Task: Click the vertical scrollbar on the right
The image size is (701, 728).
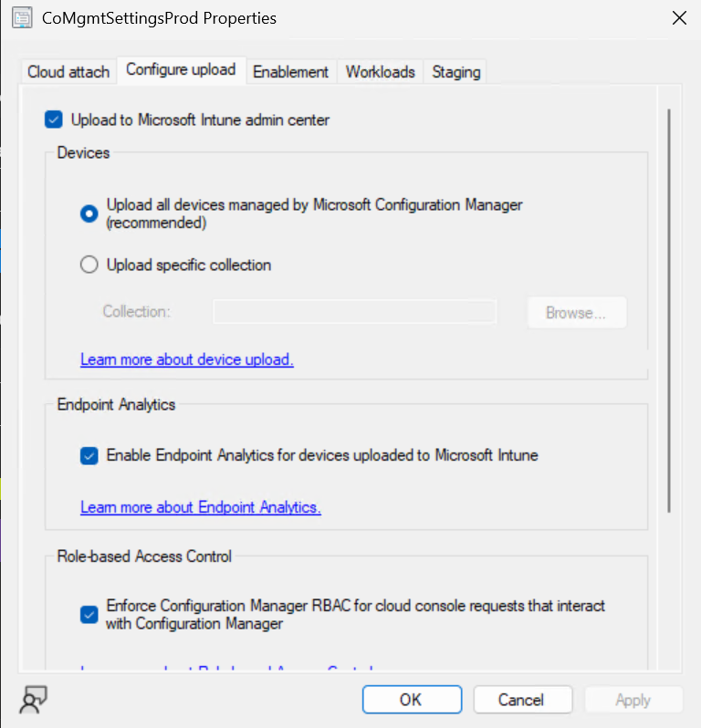Action: (x=669, y=310)
